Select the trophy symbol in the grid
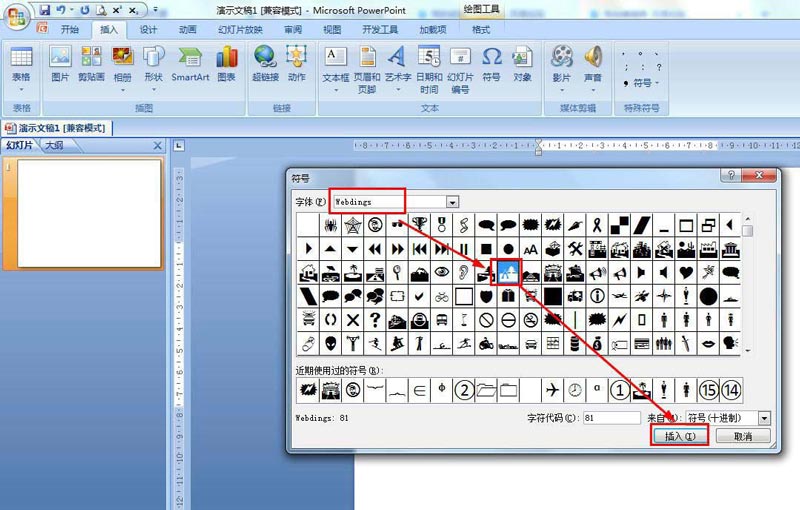Screen dimensions: 800x510 point(419,224)
